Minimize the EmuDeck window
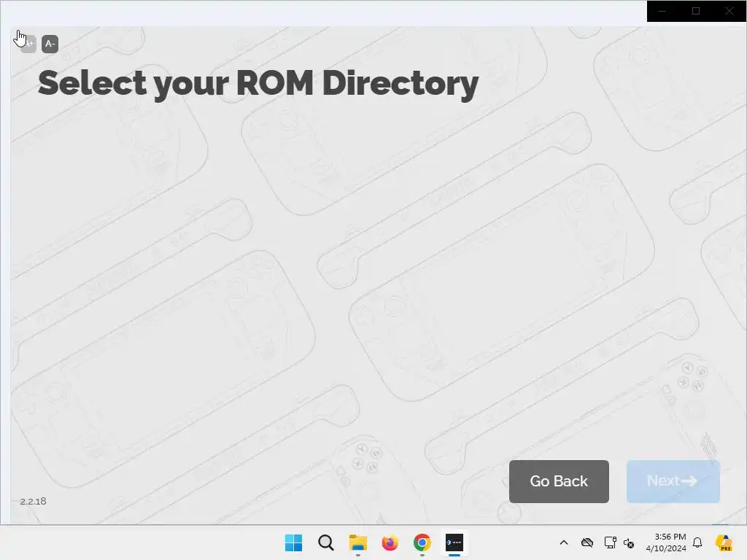Image resolution: width=747 pixels, height=560 pixels. [x=662, y=11]
